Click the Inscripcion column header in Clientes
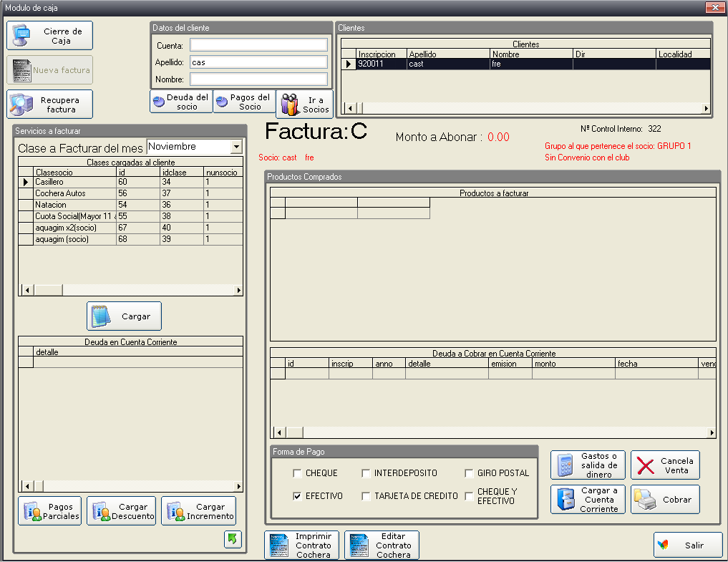This screenshot has height=562, width=728. 381,54
